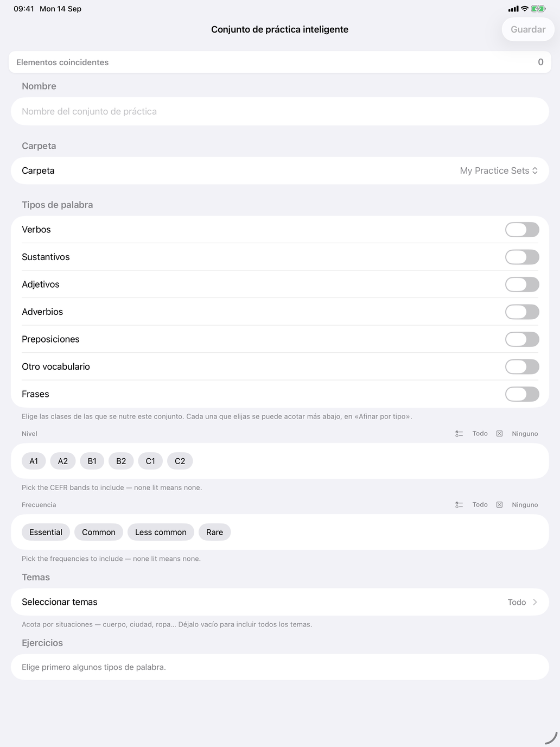The image size is (560, 747).
Task: Choose the Less common frequency chip
Action: point(161,533)
